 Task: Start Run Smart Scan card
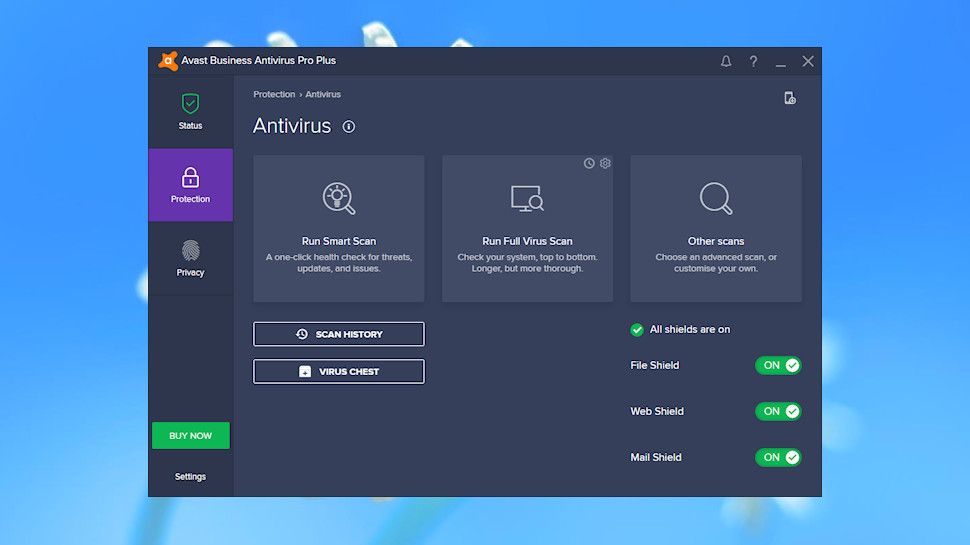339,228
